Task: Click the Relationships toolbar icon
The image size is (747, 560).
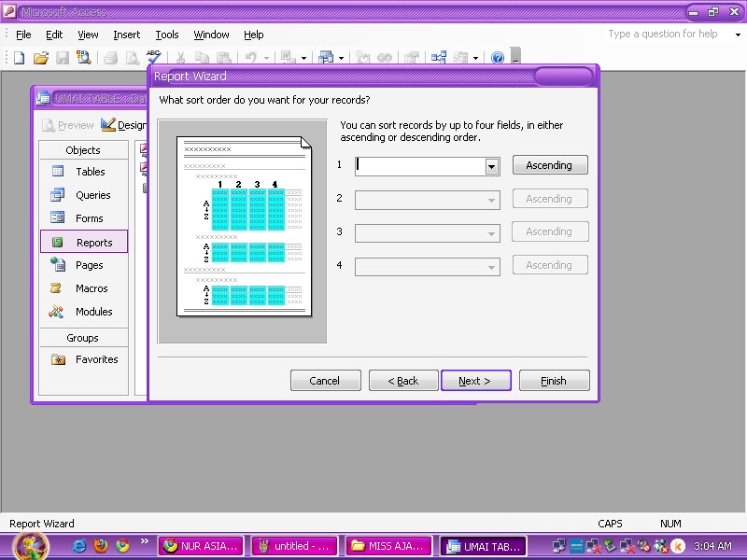Action: tap(438, 58)
